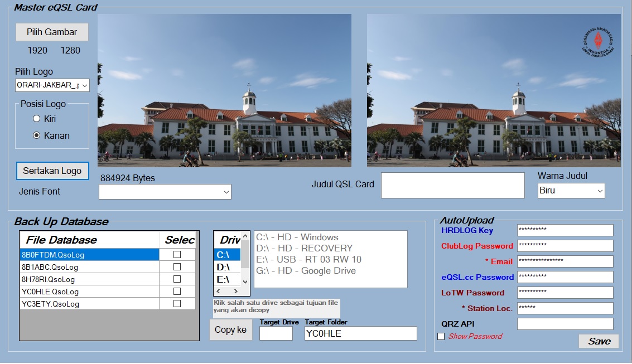Click the ORARI logo on preview
Screen dimensions: 632x364
point(598,42)
